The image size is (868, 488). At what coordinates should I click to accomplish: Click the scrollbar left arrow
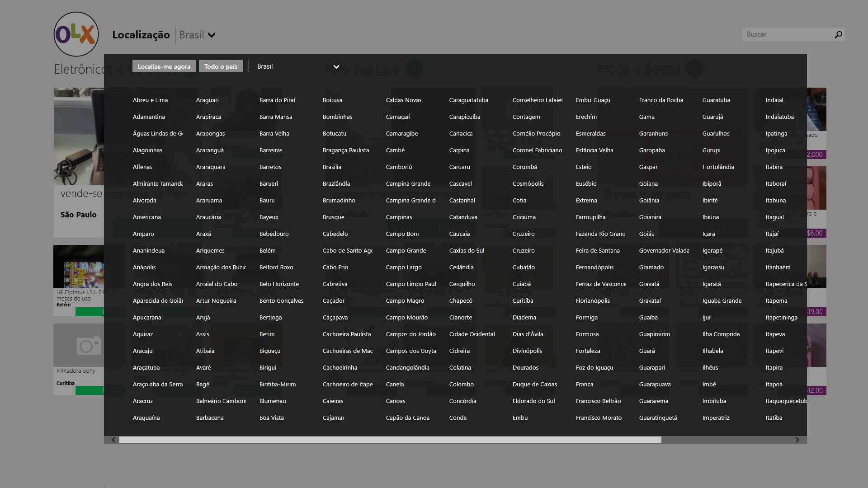[113, 440]
